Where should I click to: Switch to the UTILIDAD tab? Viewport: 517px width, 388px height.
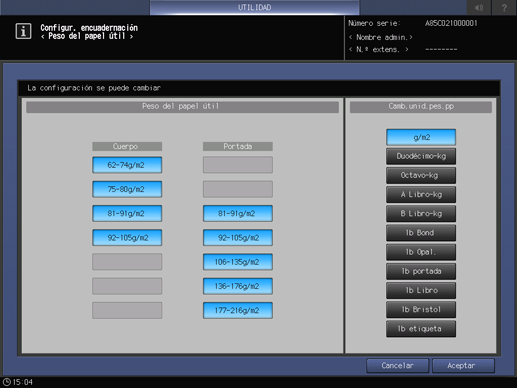[255, 7]
